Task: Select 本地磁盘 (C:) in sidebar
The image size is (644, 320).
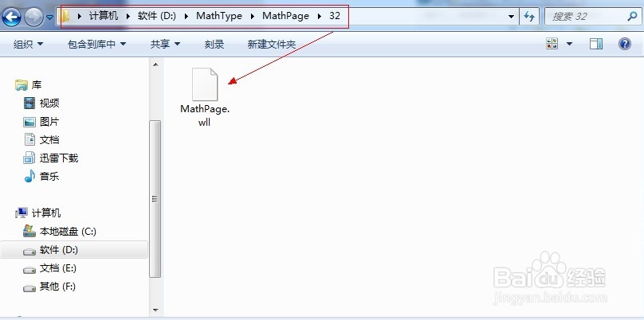Action: point(68,232)
